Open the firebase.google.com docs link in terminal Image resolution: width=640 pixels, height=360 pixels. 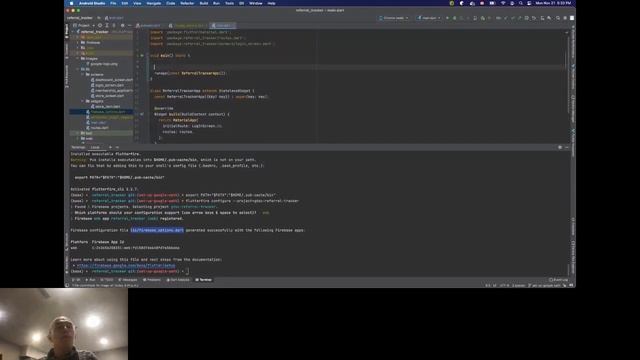(126, 265)
